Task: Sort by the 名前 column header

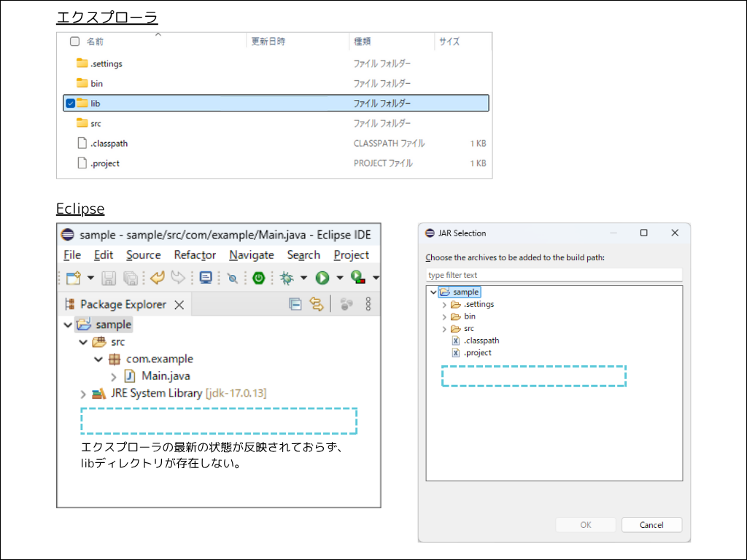Action: pyautogui.click(x=95, y=42)
